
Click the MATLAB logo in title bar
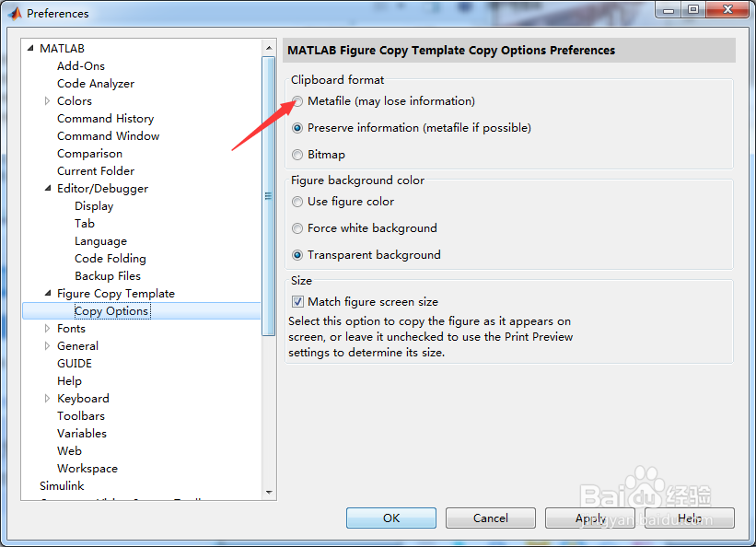click(x=16, y=13)
